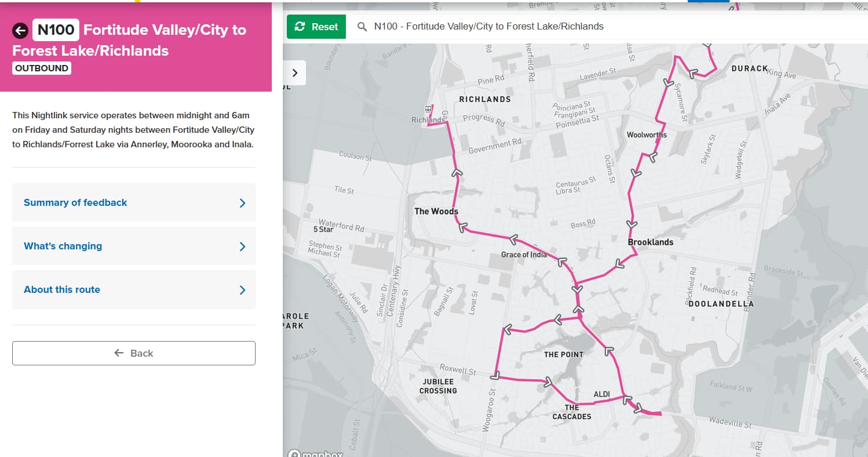The image size is (868, 457).
Task: Click the N100 route number badge
Action: (x=56, y=30)
